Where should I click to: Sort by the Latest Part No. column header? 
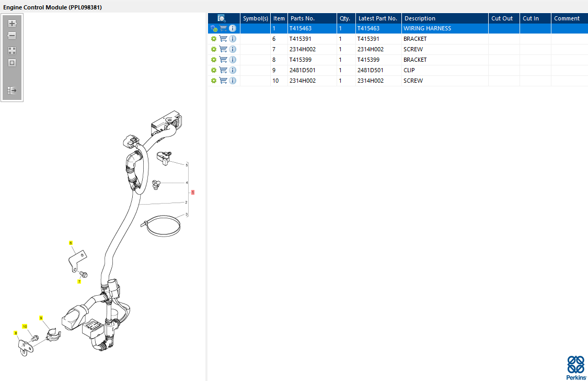(x=378, y=18)
